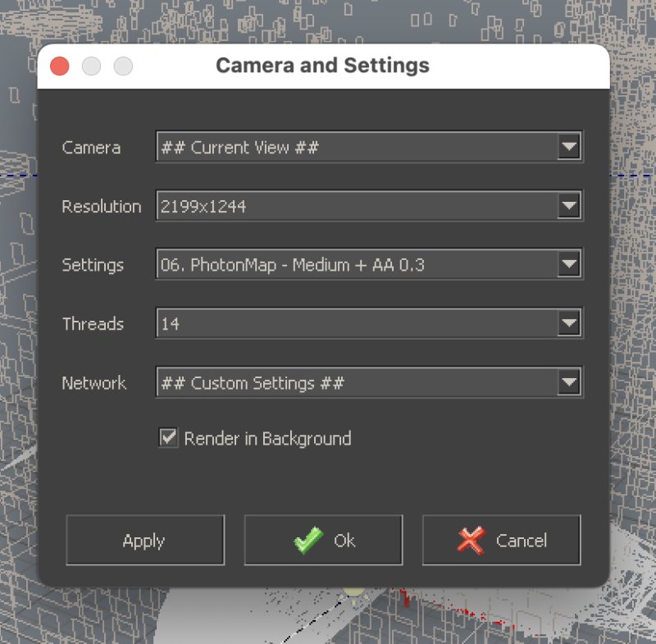Uncheck the Render in Background checkbox
Viewport: 656px width, 644px height.
(x=168, y=438)
